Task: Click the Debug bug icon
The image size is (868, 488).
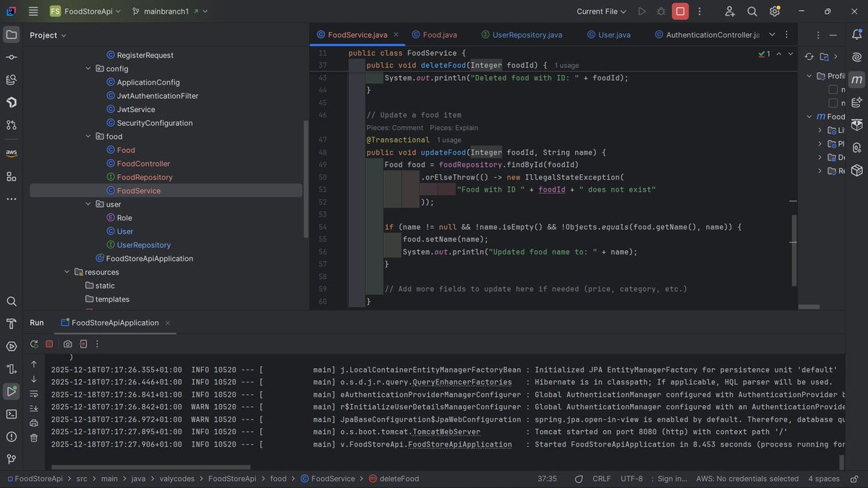Action: 661,11
